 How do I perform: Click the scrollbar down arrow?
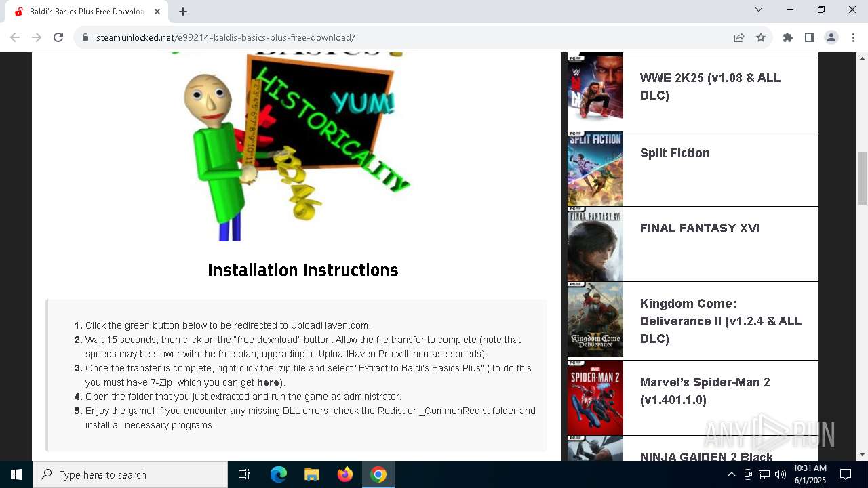tap(862, 455)
